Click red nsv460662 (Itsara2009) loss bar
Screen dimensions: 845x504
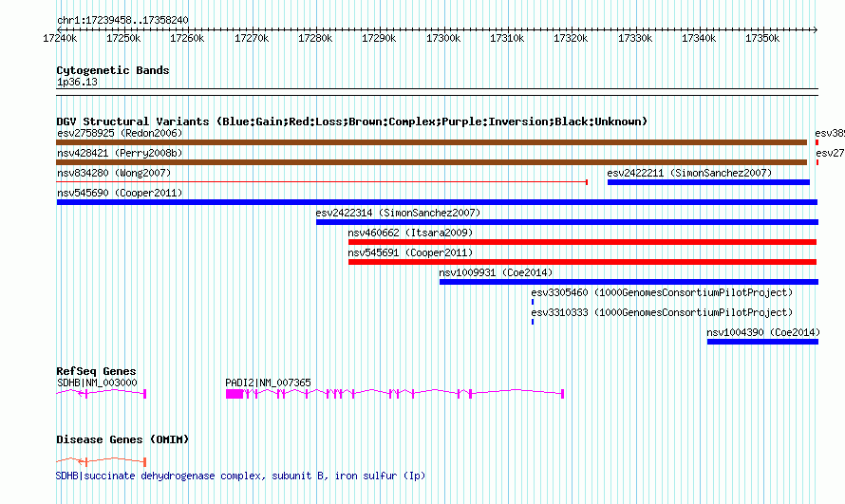point(582,242)
